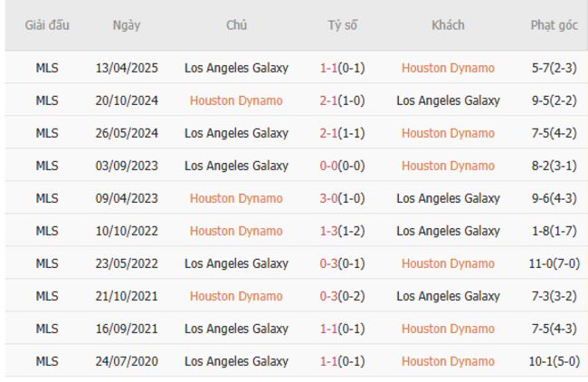Click Houston Dynamo in the 16/09/2021 row
588x382 pixels.
(448, 329)
